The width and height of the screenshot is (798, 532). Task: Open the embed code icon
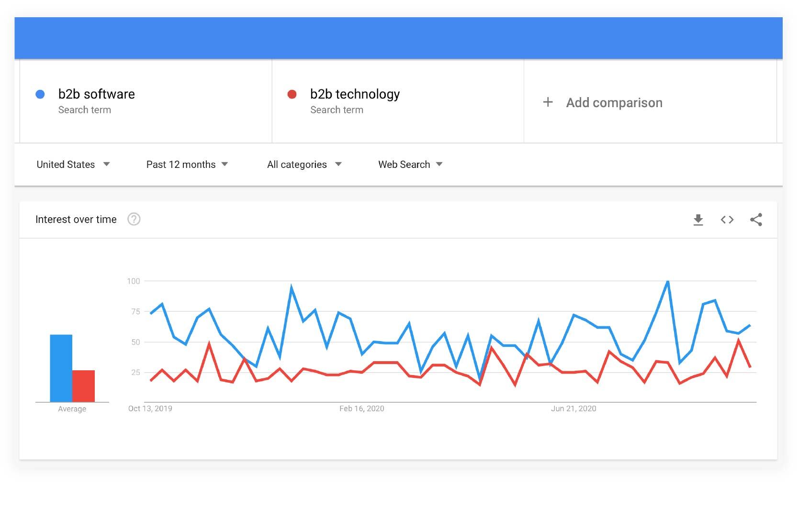click(x=727, y=220)
